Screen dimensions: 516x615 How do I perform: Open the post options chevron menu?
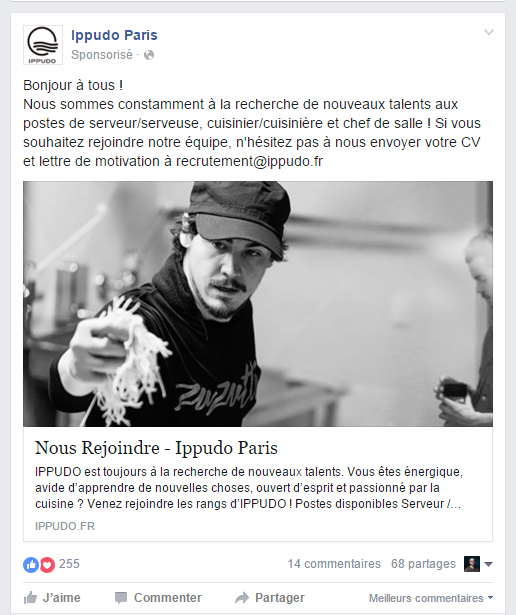pos(489,32)
